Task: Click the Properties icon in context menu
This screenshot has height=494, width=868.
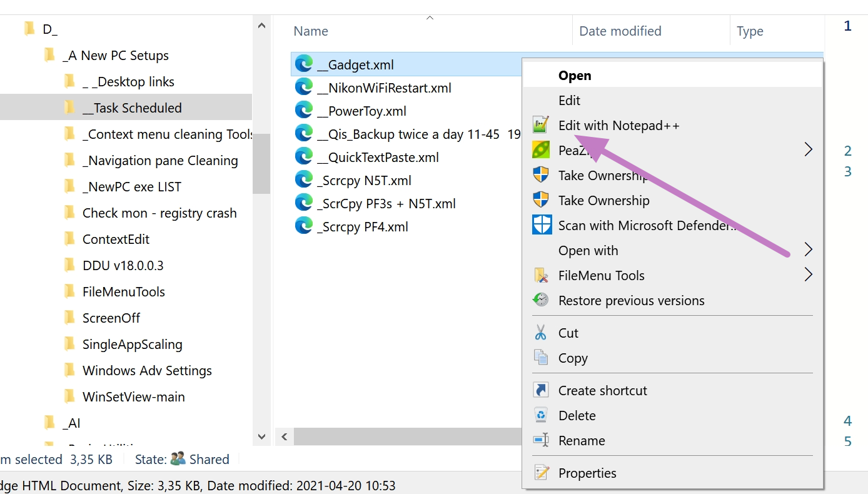Action: point(541,473)
